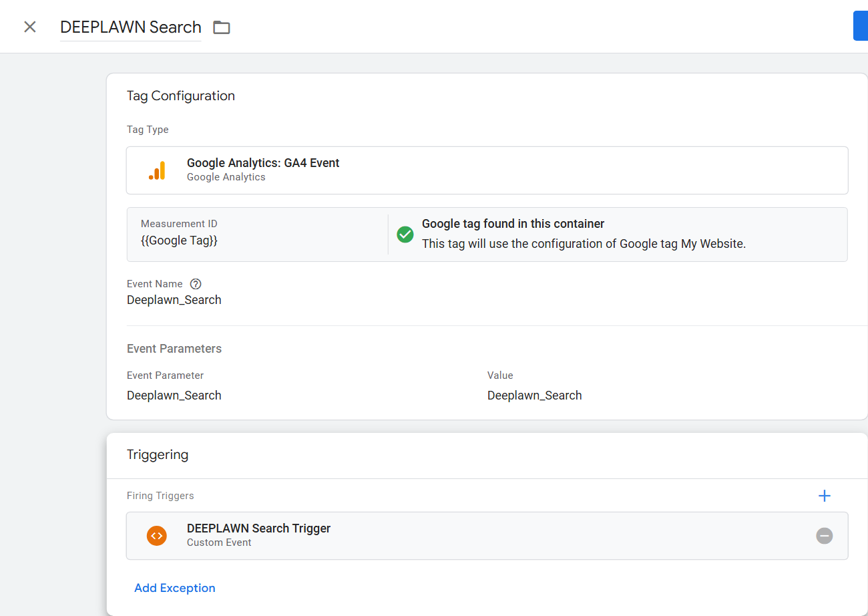Close the tag editor with the X icon
This screenshot has height=616, width=868.
(x=30, y=27)
